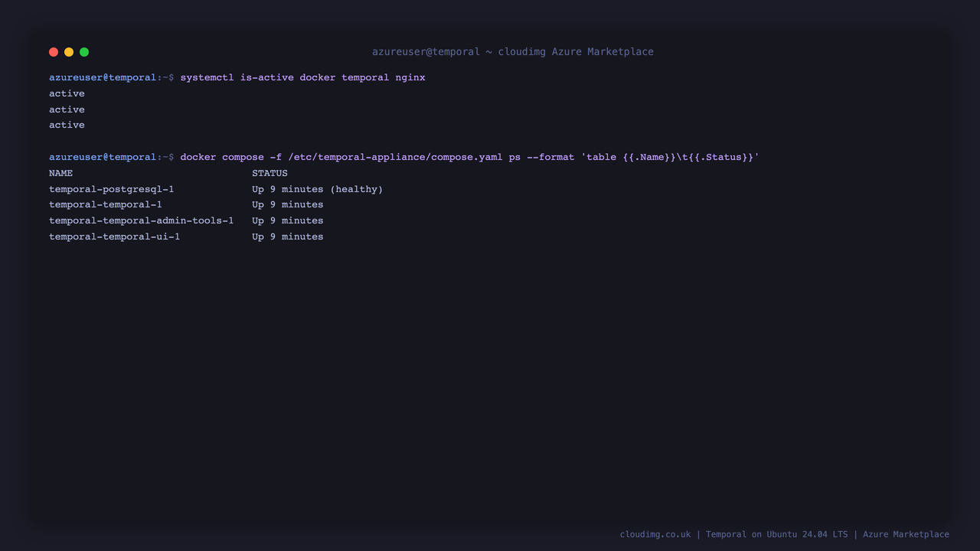Click the path '/etc/temporal-appliance/compose.yaml'

[x=395, y=157]
